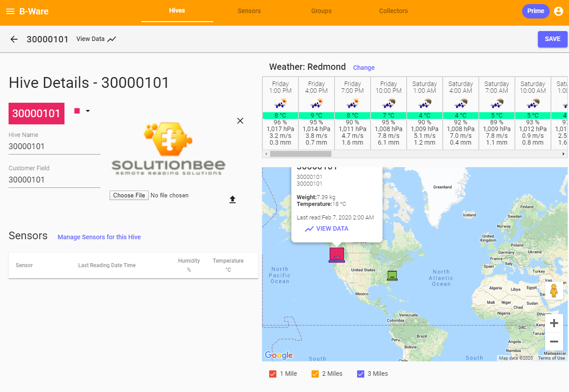
Task: Click the weather scrollbar left arrow
Action: click(266, 154)
